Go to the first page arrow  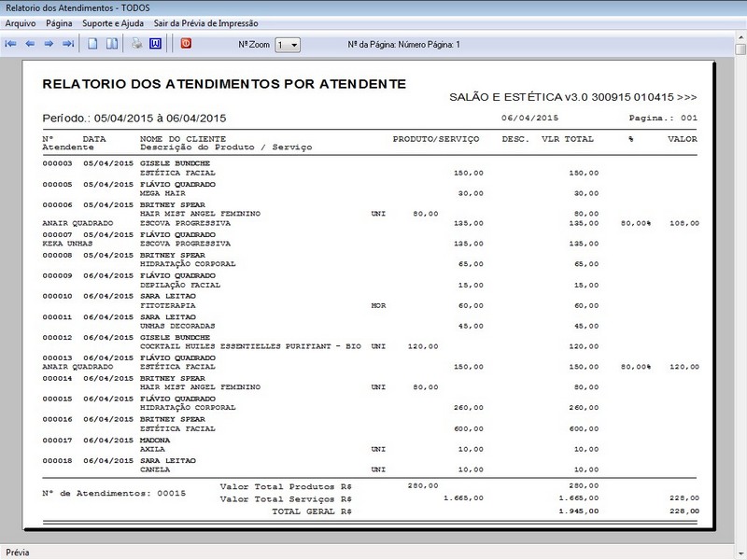11,44
